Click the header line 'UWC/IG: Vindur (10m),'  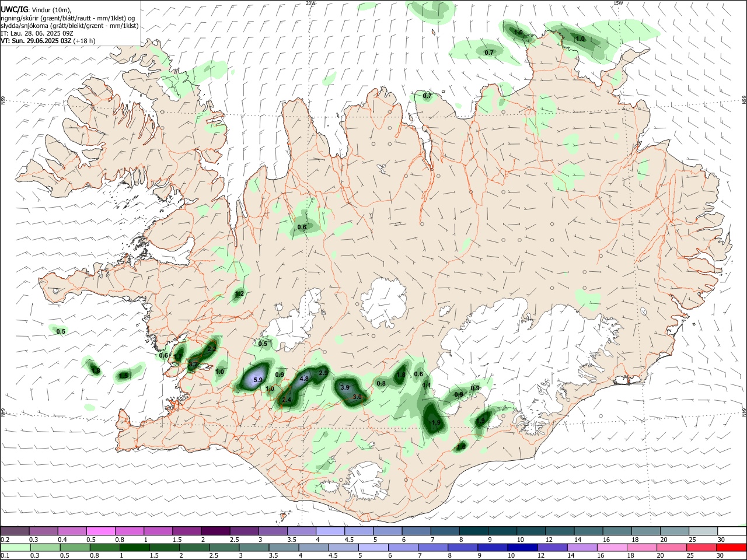click(36, 9)
